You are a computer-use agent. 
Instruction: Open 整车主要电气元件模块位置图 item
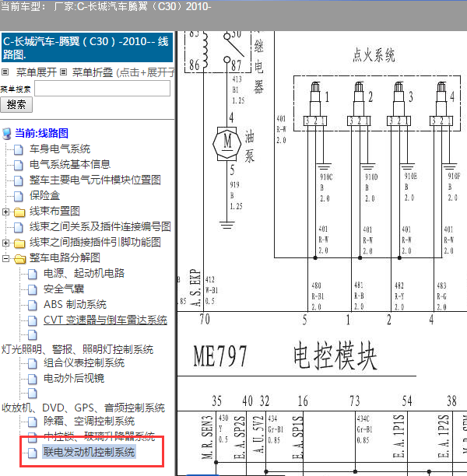(95, 180)
